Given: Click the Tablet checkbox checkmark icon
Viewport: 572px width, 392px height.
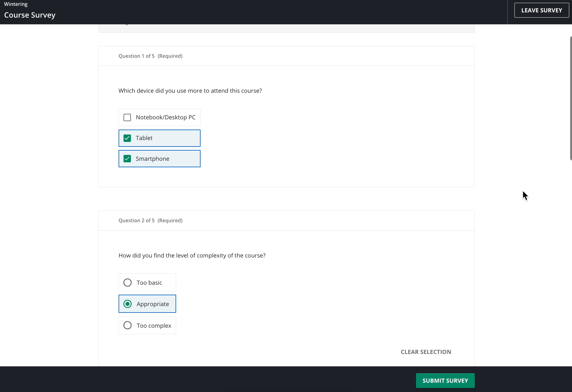Looking at the screenshot, I should tap(127, 138).
